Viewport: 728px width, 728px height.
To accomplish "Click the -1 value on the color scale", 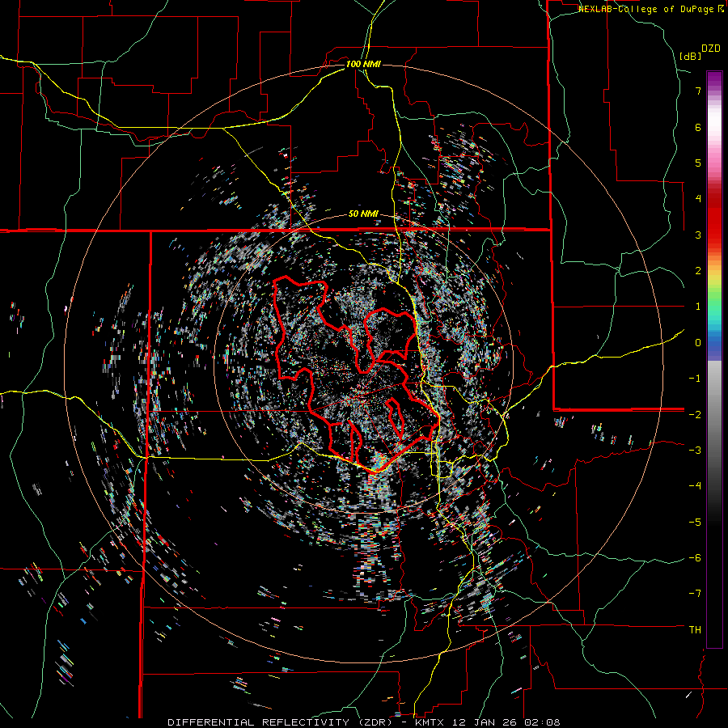I will [x=695, y=379].
